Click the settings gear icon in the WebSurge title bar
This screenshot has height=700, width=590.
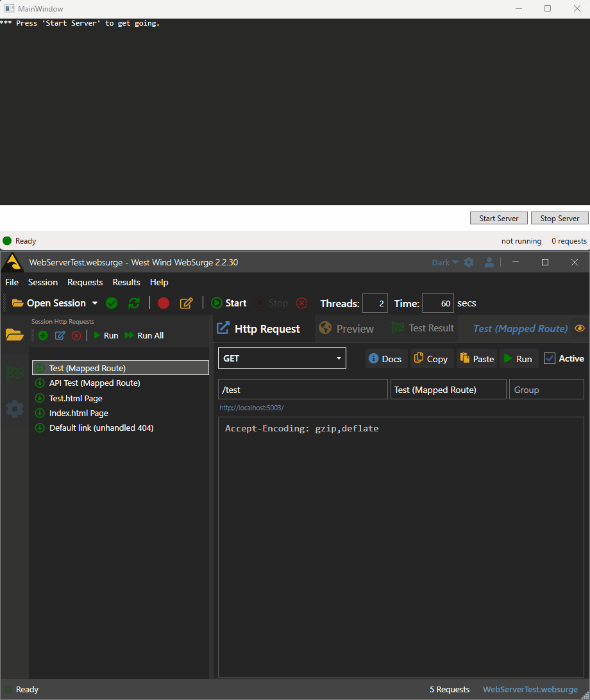[469, 263]
